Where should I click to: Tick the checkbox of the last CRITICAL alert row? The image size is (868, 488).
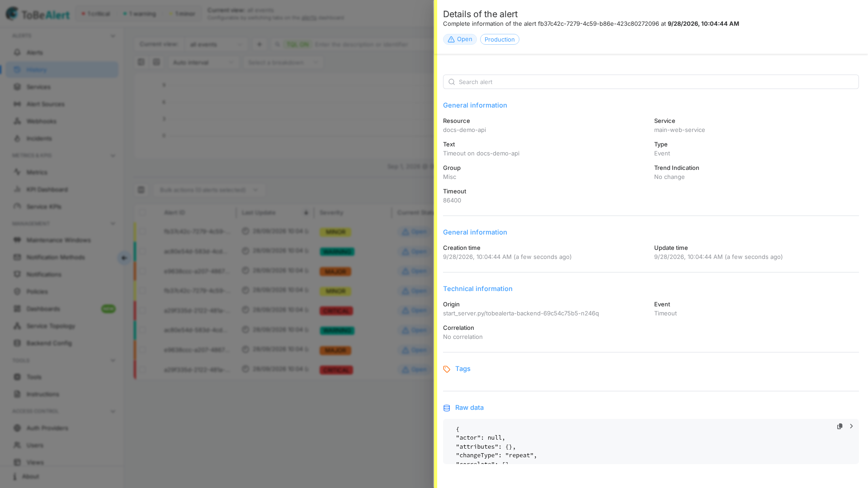coord(142,370)
